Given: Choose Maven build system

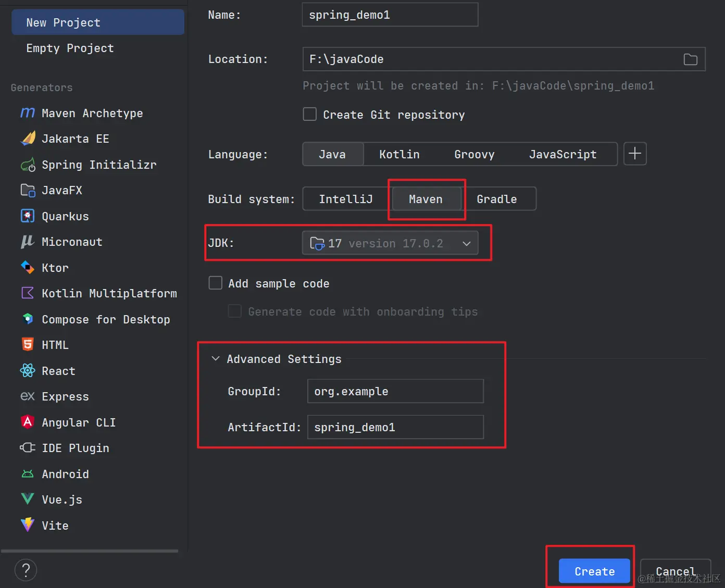Looking at the screenshot, I should [426, 199].
